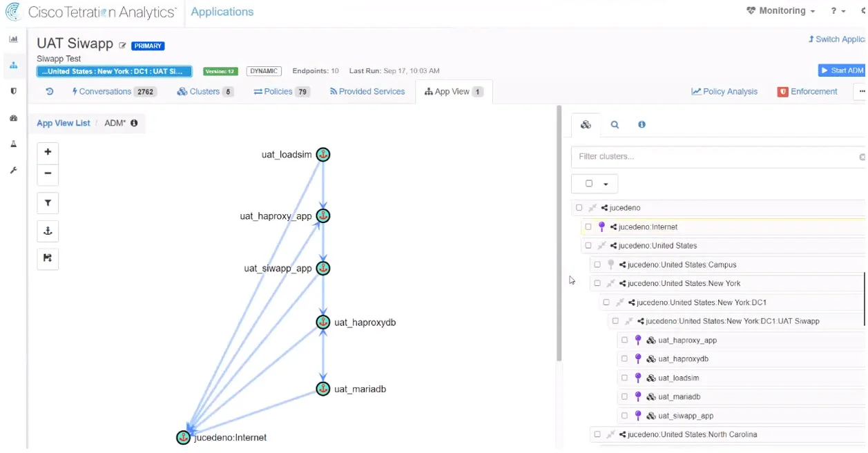This screenshot has height=453, width=868.
Task: Select the uat_haproxy_app graph node
Action: pyautogui.click(x=323, y=216)
